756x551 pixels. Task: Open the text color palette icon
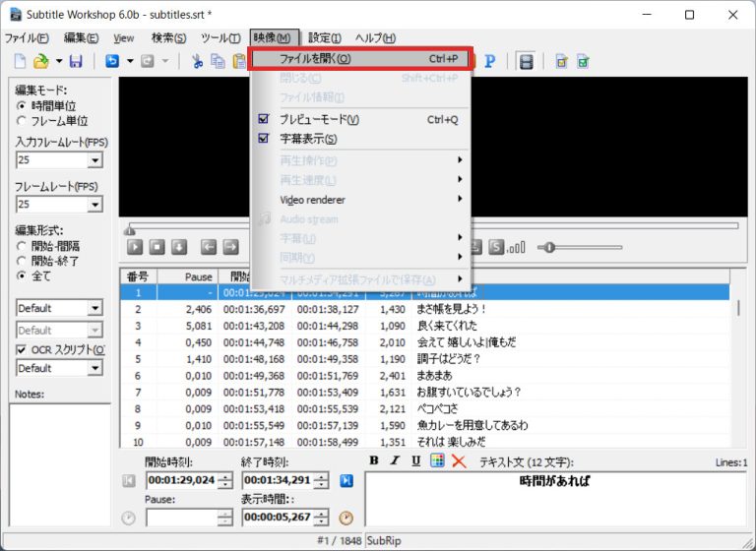click(437, 460)
